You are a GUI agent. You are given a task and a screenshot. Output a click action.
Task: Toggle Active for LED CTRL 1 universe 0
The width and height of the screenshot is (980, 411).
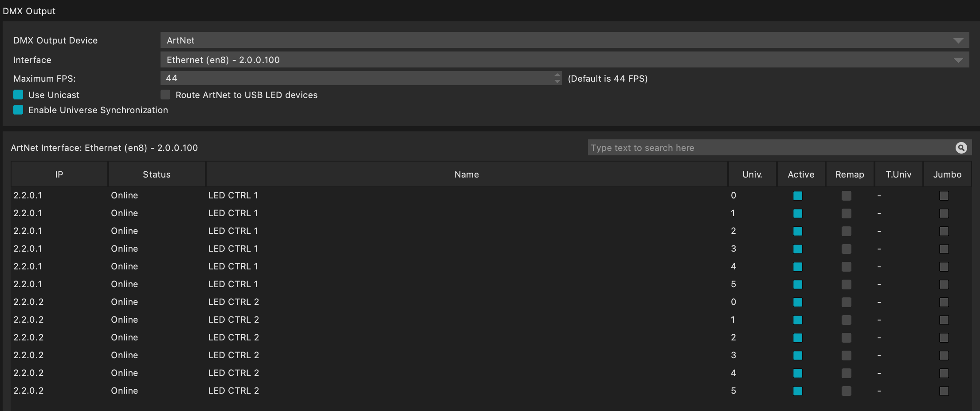(x=798, y=196)
